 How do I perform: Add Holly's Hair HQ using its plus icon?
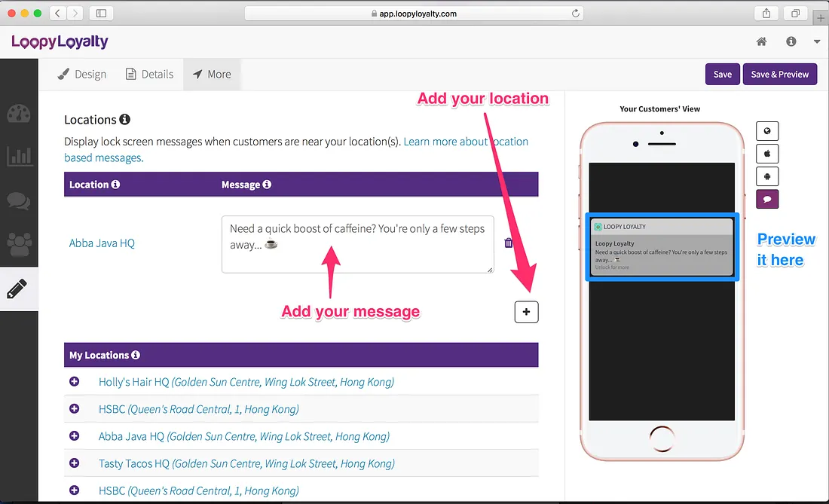point(75,381)
